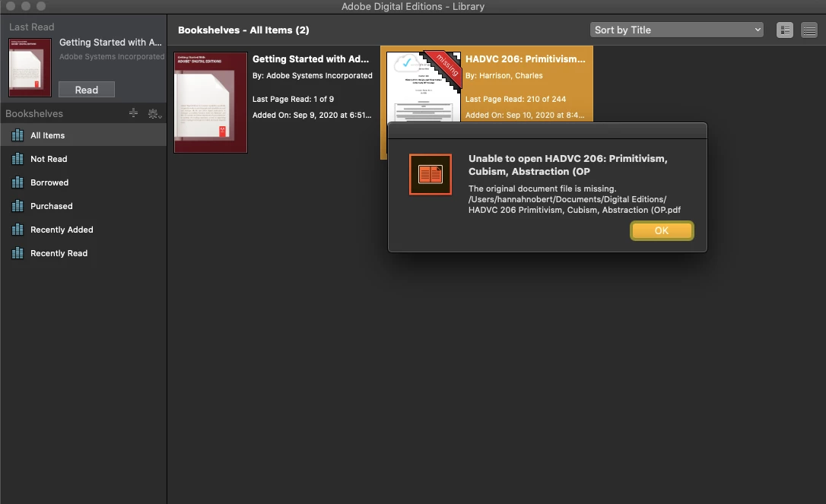Image resolution: width=826 pixels, height=504 pixels.
Task: Click the missing file path text in dialog
Action: [x=574, y=204]
